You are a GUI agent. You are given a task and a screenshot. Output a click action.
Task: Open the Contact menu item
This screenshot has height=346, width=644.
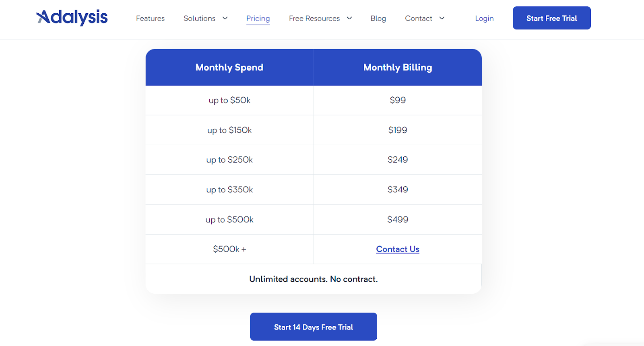click(x=418, y=19)
